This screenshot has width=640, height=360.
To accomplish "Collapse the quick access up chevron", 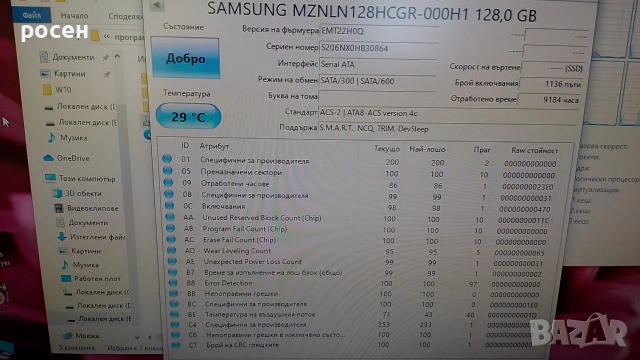I will click(117, 56).
